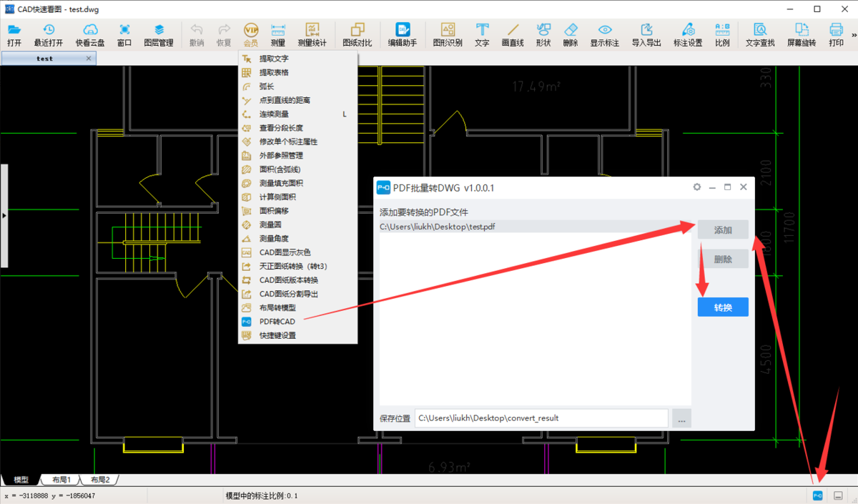Expand the toolbar overflow arrow at right end
The image size is (858, 504).
853,34
